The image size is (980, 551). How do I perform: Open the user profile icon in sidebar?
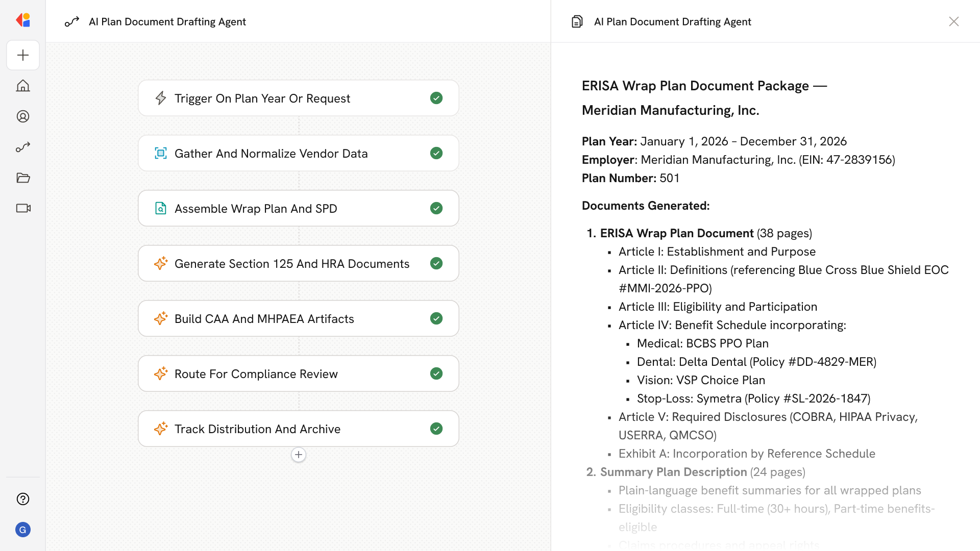[x=23, y=116]
